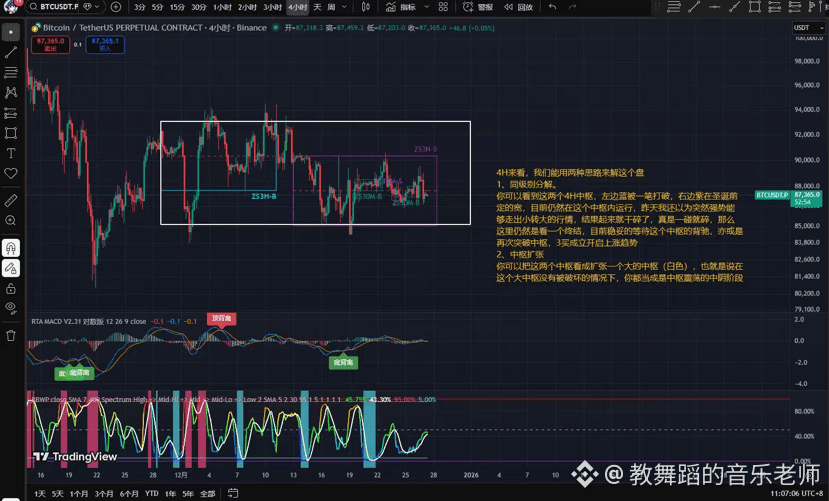Toggle lock all drawings padlock
Image resolution: width=829 pixels, height=501 pixels.
11,289
